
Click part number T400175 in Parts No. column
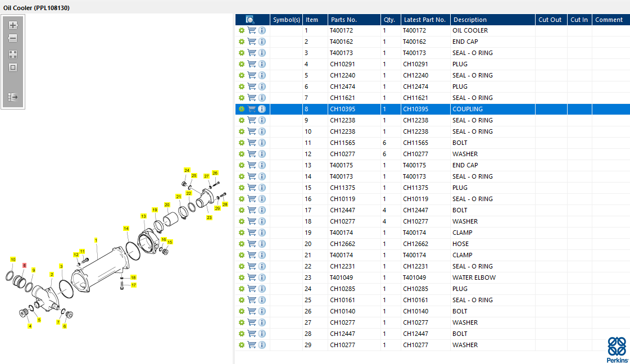[x=342, y=165]
